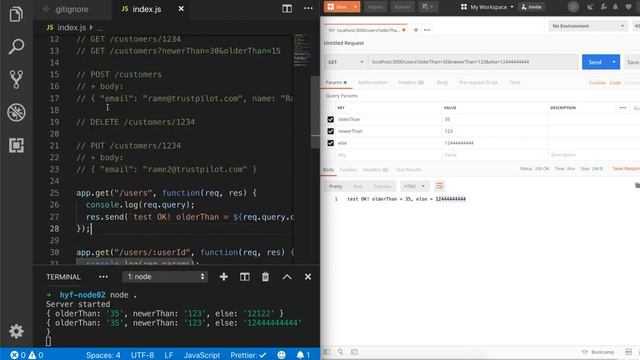
Task: Change language mode JavaScript in status bar
Action: coord(202,355)
